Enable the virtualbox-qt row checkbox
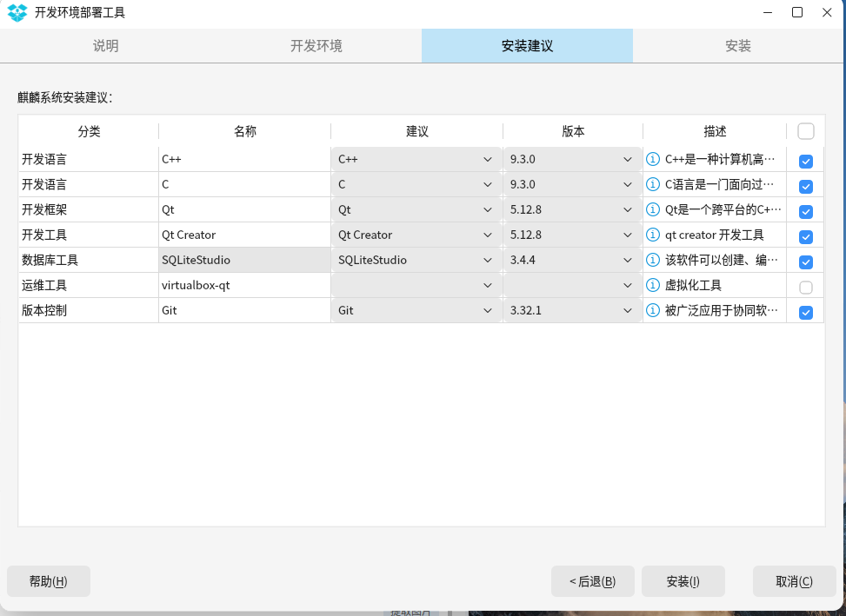 point(805,288)
